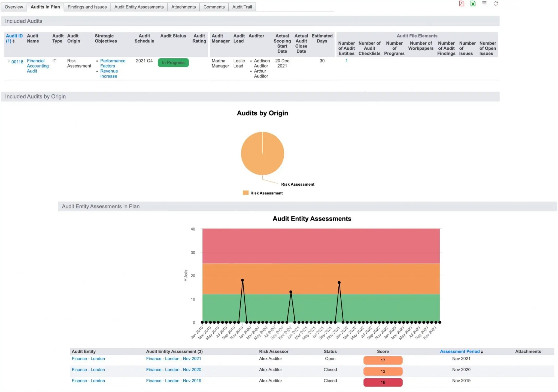Click the orange score badge 13
Image resolution: width=558 pixels, height=392 pixels.
point(383,371)
